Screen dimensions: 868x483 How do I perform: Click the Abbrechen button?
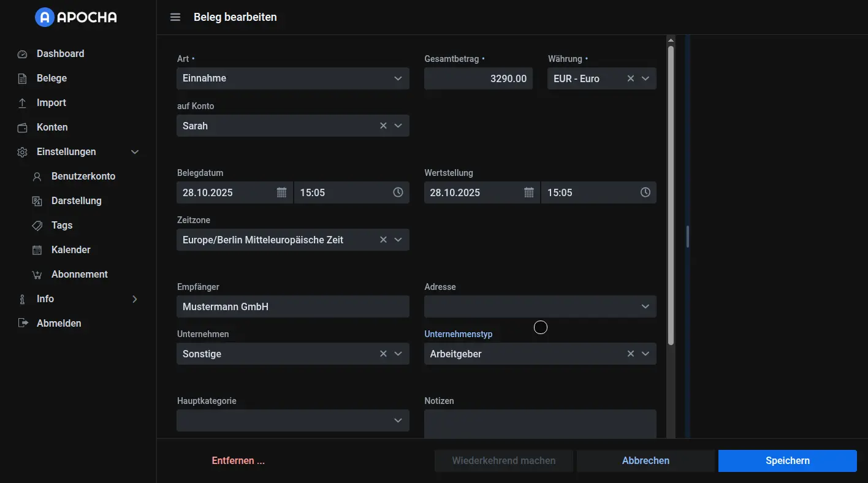[645, 461]
